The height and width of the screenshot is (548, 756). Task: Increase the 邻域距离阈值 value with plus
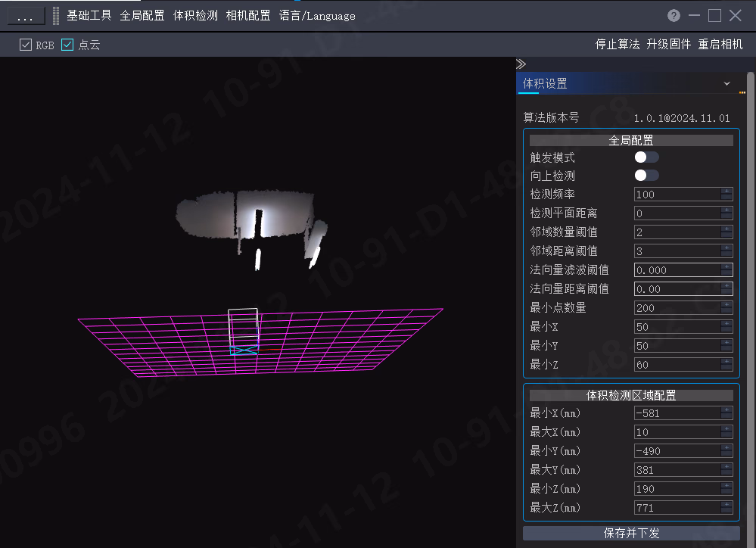tap(726, 248)
